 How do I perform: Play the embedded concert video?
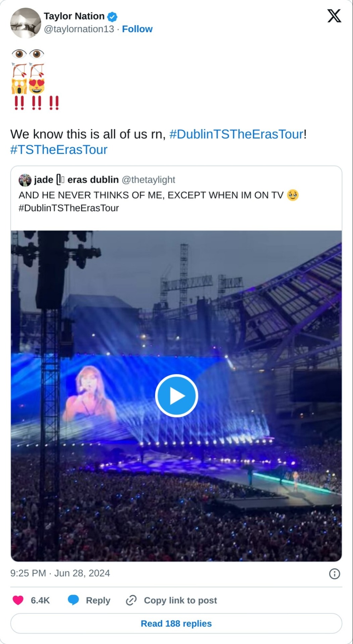176,396
